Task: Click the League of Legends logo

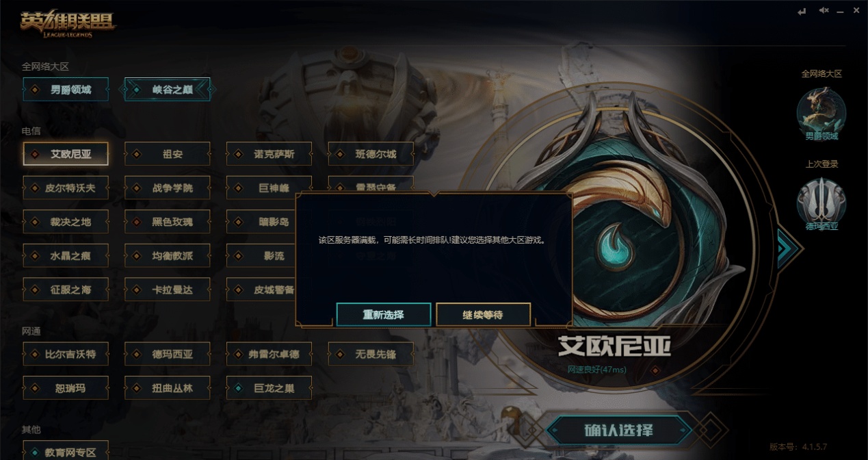Action: click(x=68, y=23)
